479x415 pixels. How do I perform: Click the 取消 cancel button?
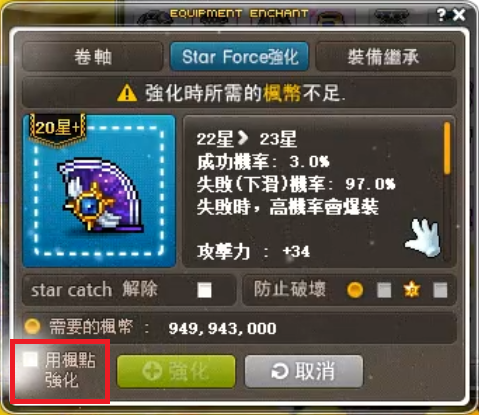coord(304,371)
